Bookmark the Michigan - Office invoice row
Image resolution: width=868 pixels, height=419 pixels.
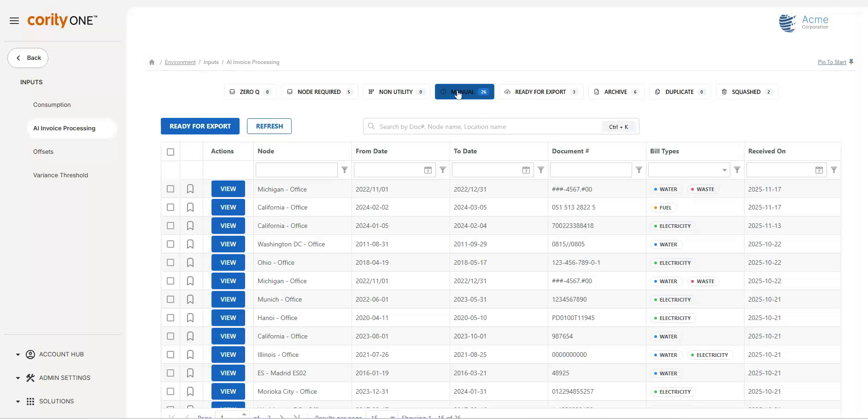[x=190, y=189]
